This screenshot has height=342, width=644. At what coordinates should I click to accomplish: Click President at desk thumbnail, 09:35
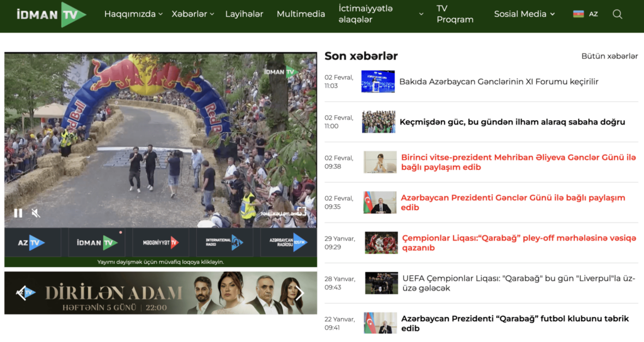pos(380,202)
